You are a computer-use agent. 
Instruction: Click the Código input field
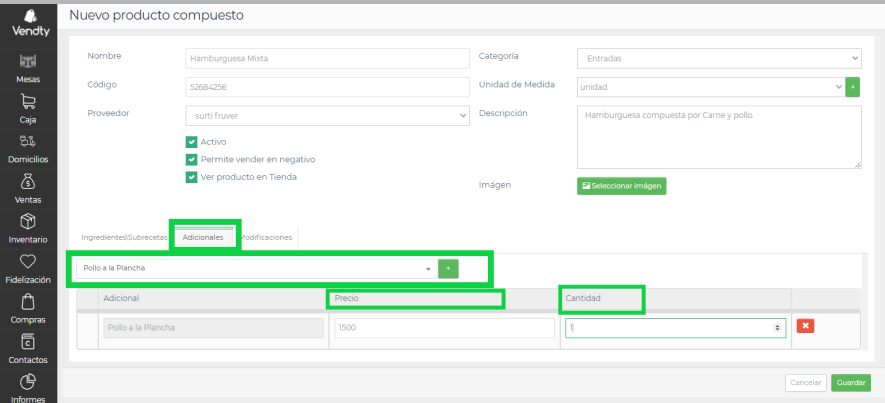coord(327,87)
